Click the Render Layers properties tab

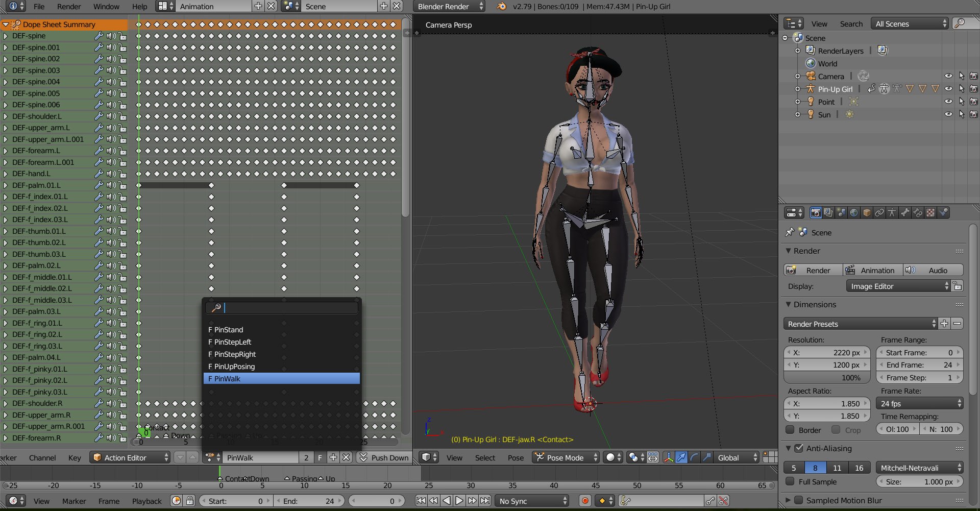click(828, 213)
